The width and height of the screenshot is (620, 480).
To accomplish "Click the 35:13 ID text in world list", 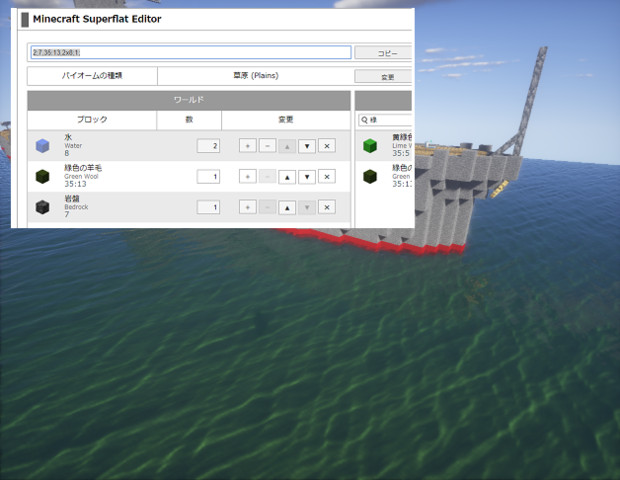I will click(x=75, y=184).
